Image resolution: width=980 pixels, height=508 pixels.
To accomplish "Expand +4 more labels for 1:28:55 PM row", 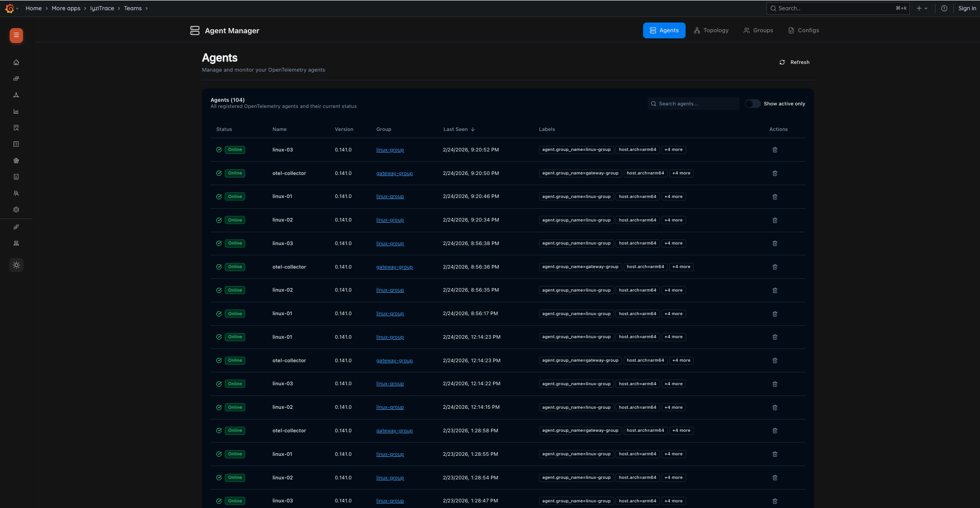I will point(673,454).
